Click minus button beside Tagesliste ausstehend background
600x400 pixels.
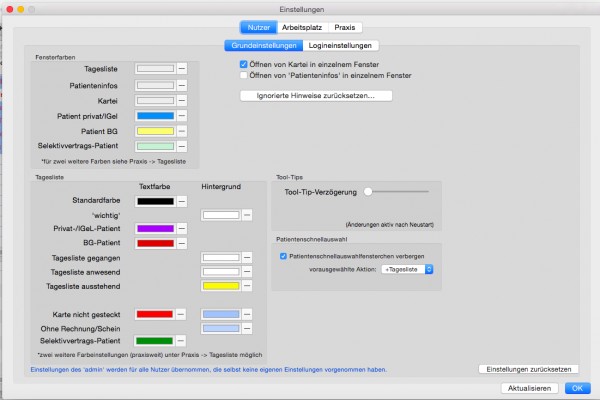pos(247,286)
